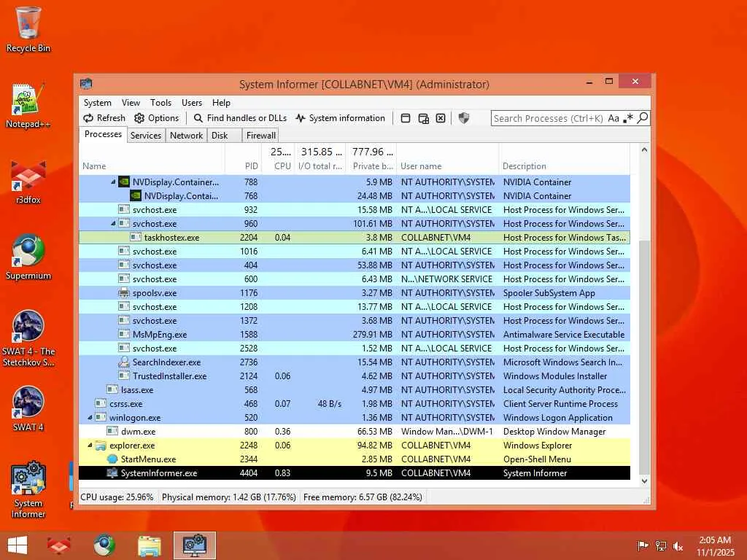Image resolution: width=747 pixels, height=560 pixels.
Task: Select the csrss.exe process
Action: click(x=355, y=403)
